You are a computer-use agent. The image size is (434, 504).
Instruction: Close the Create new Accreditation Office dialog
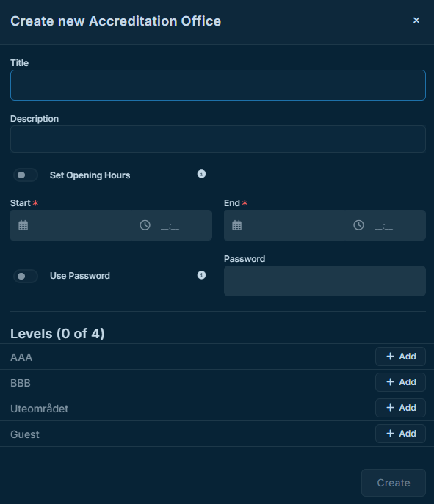pos(416,21)
